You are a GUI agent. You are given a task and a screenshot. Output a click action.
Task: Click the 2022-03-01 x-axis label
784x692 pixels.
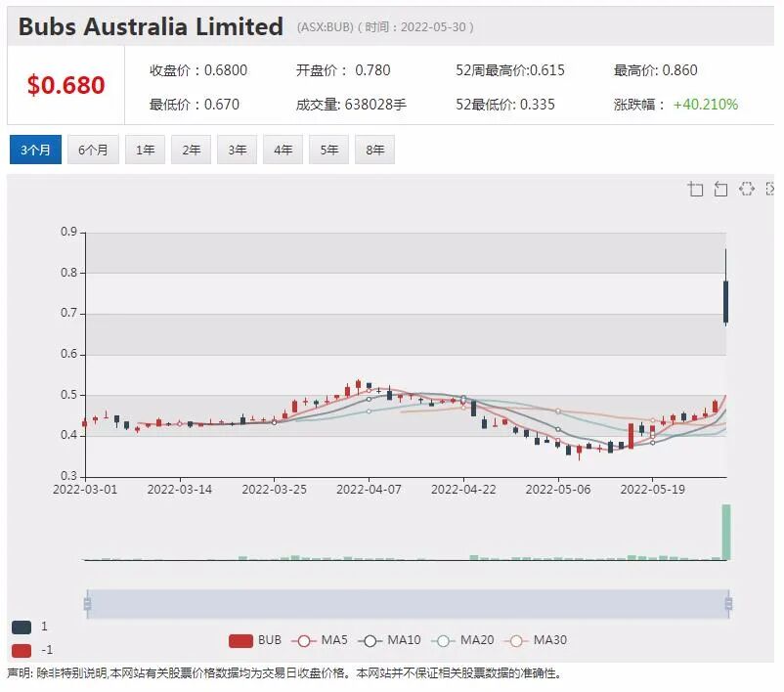[x=85, y=490]
